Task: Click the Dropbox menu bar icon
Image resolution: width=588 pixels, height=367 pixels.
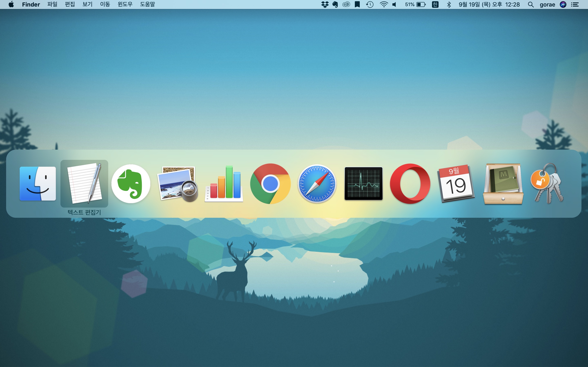Action: click(x=325, y=4)
